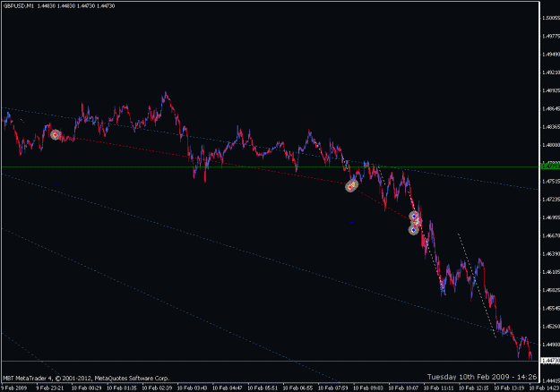
Task: Click the '10 Feb 10:07' time axis label
Action: coord(403,388)
